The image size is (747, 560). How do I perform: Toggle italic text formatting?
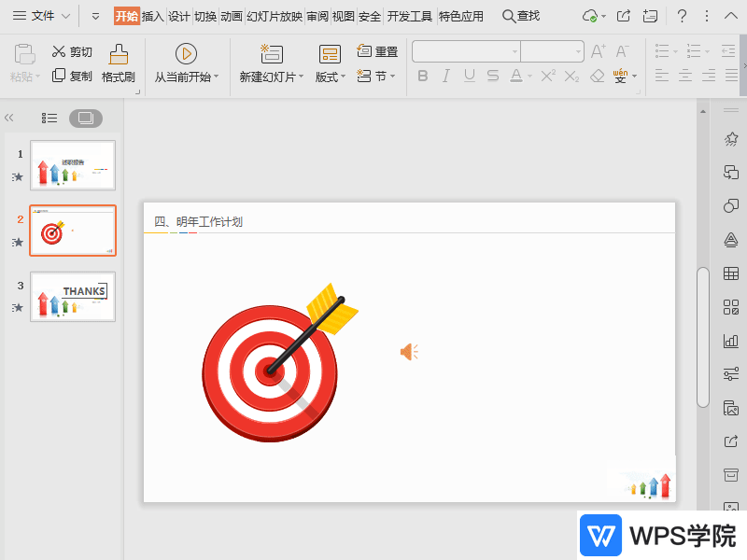pyautogui.click(x=446, y=77)
